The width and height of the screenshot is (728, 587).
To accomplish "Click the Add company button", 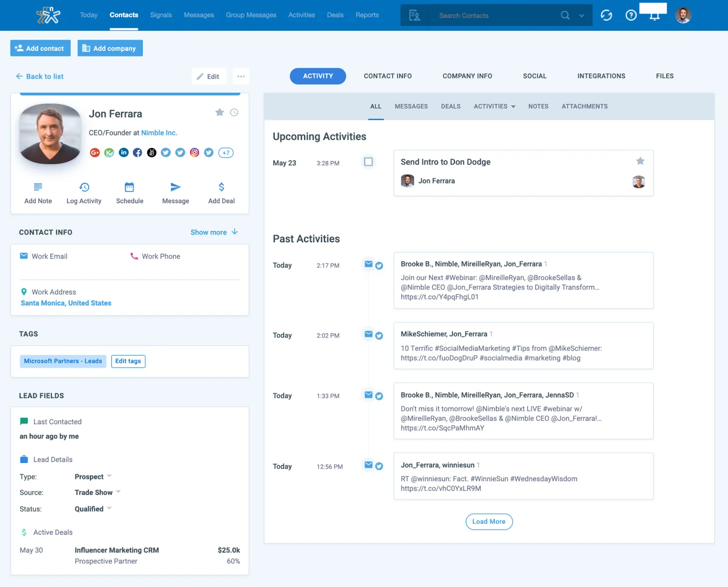I will [110, 48].
